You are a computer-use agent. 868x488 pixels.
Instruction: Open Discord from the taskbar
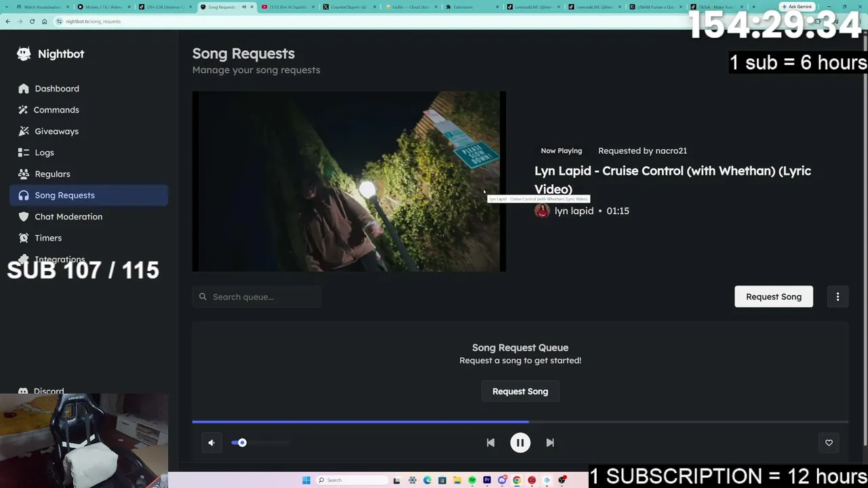(502, 481)
